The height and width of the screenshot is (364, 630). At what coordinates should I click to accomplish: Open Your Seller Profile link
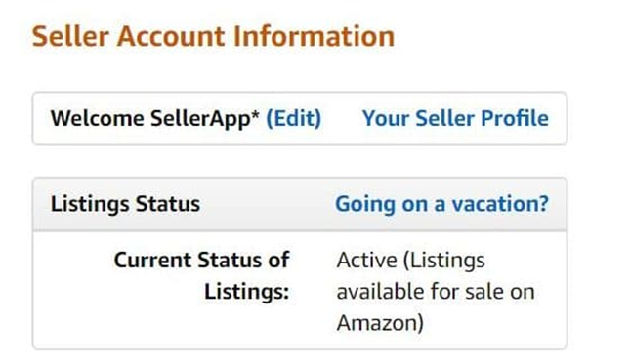coord(455,118)
